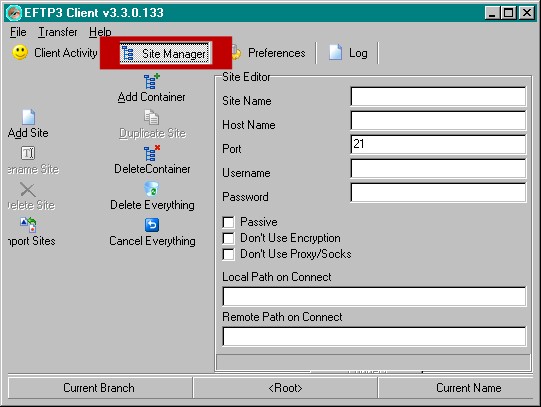541x407 pixels.
Task: Click the Add Site page icon
Action: [28, 117]
